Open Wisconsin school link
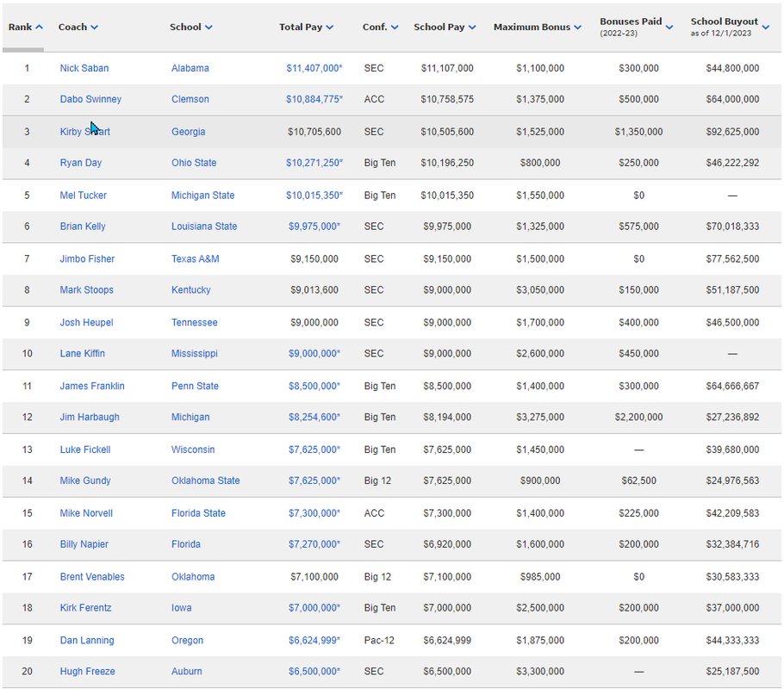This screenshot has width=784, height=689. coord(193,449)
